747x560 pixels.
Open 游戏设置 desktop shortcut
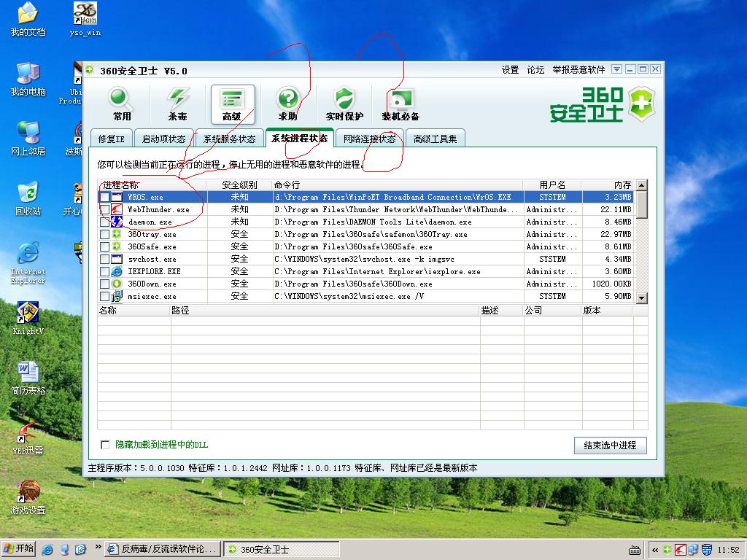28,497
